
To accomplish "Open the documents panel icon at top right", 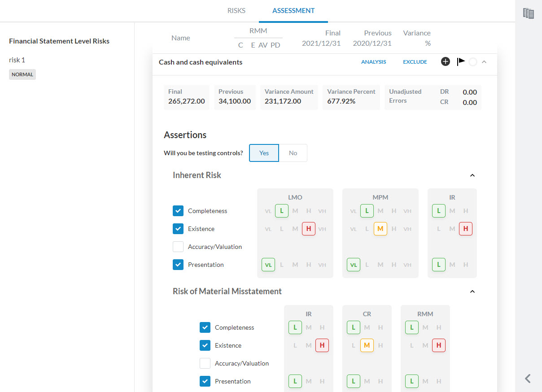I will point(528,13).
